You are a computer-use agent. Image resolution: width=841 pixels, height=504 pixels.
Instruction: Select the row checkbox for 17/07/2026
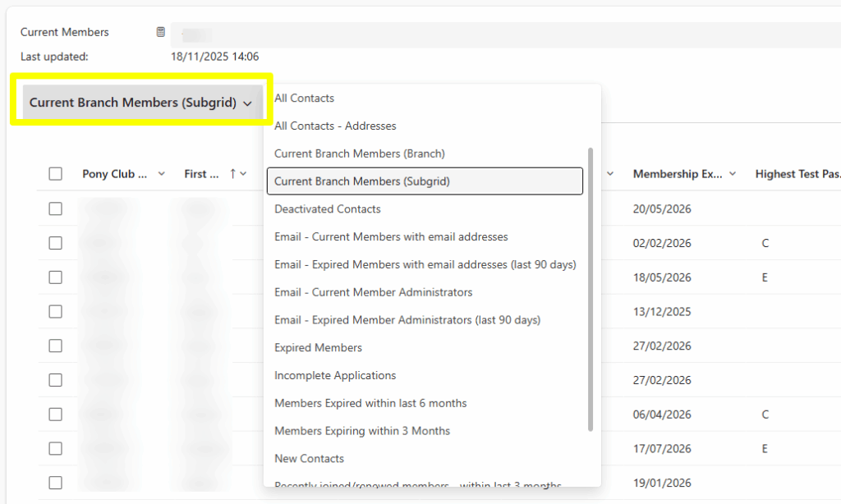(x=55, y=449)
